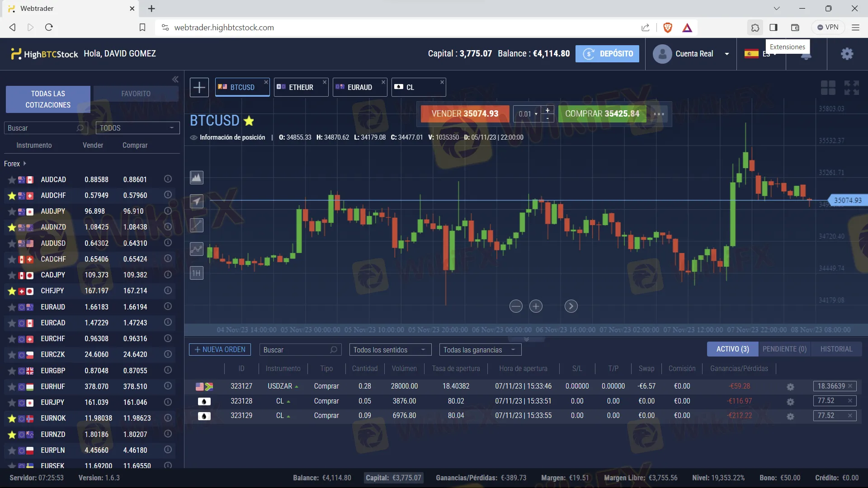Viewport: 868px width, 488px height.
Task: Click the DEPÓSITO button
Action: 607,54
